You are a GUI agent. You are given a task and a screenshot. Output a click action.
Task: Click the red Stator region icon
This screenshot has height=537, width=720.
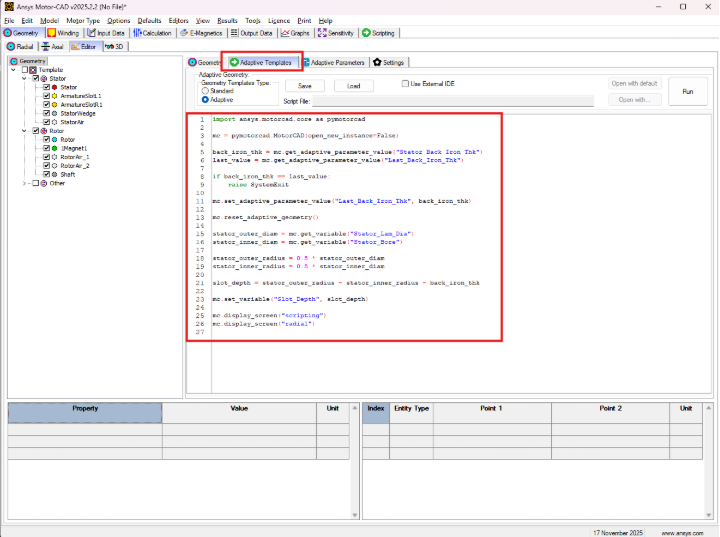coord(55,87)
